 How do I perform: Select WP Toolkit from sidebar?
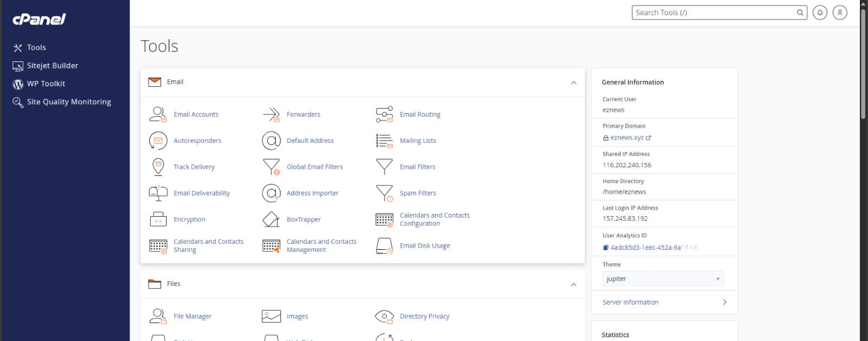pos(46,84)
